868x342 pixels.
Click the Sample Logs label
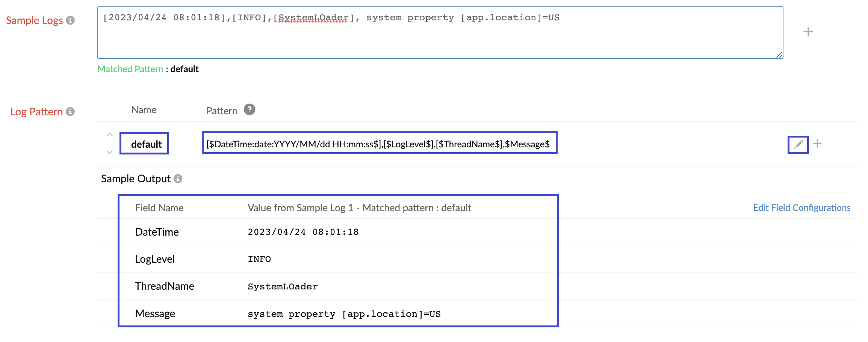point(34,20)
